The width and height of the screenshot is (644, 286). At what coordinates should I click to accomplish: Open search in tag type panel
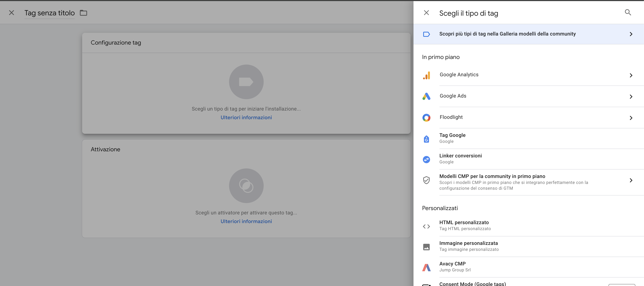(x=628, y=12)
